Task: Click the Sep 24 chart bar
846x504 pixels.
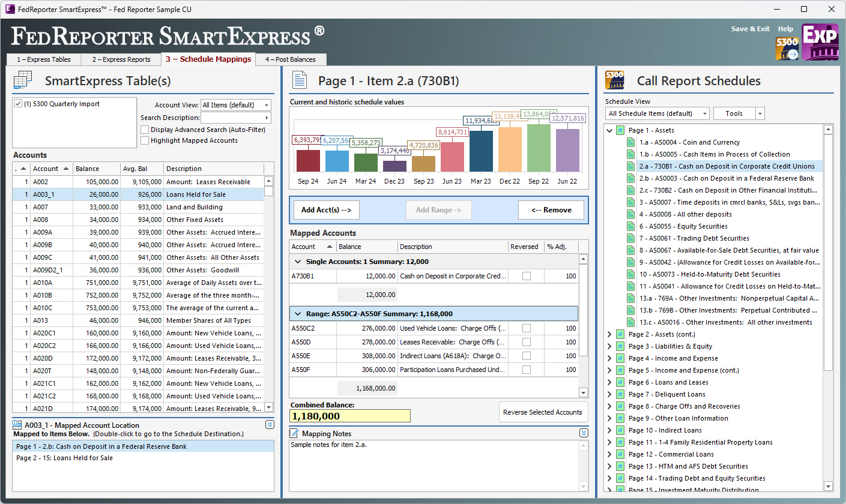Action: tap(308, 160)
